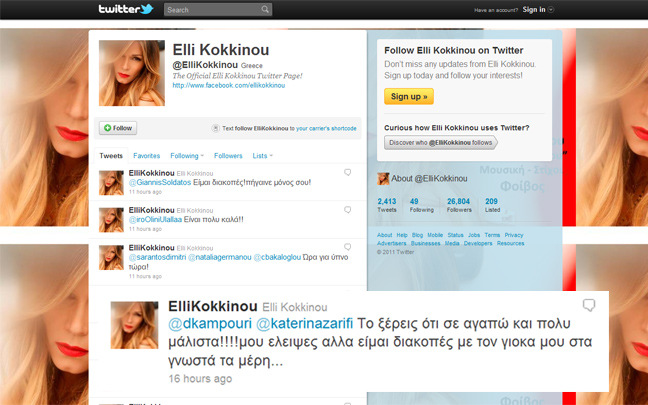Image resolution: width=648 pixels, height=405 pixels.
Task: Click Elli Kokkinou's large profile picture
Action: (131, 75)
